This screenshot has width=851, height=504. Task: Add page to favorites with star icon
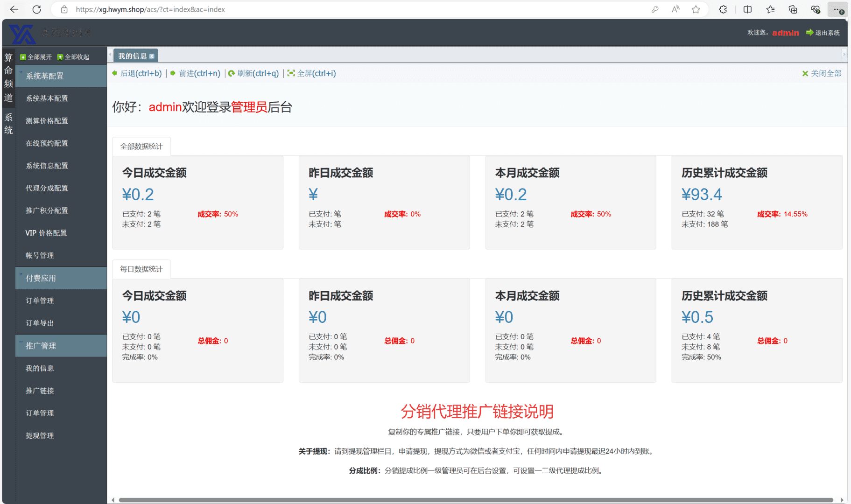tap(696, 9)
